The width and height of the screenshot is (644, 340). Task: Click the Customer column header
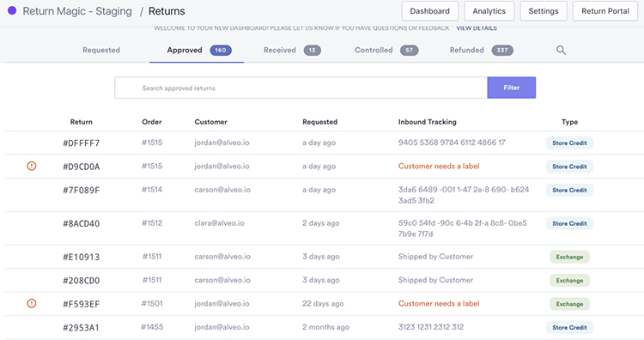(x=210, y=122)
